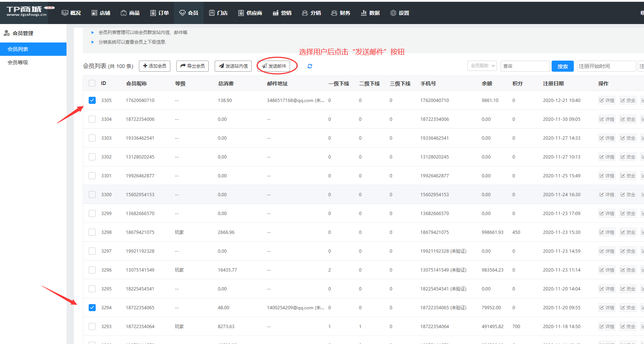Uncheck the checkbox for member 3305
644x344 pixels.
click(92, 101)
